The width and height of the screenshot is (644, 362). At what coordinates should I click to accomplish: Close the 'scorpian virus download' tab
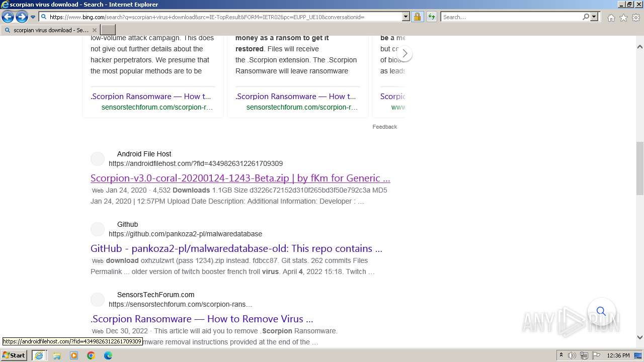pyautogui.click(x=94, y=30)
